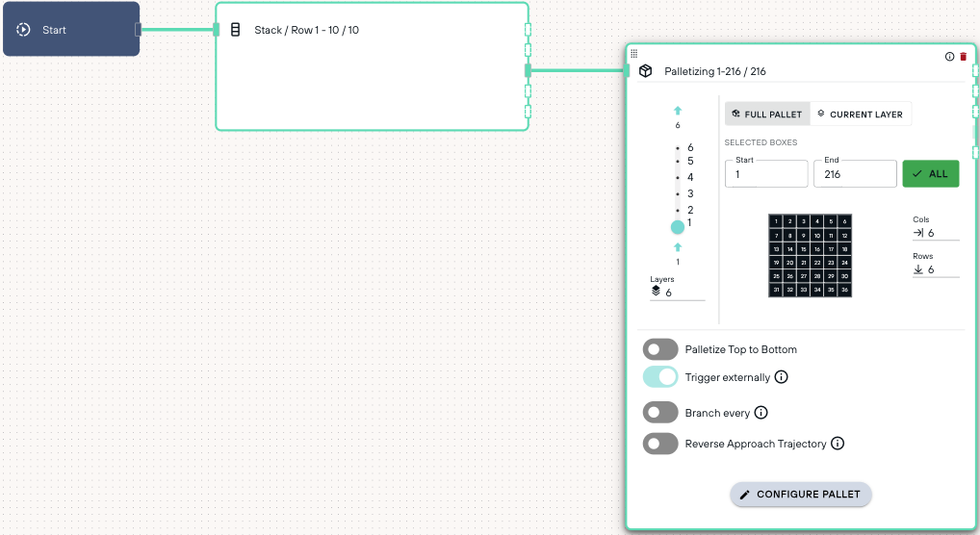This screenshot has height=535, width=980.
Task: Show info for Trigger externally
Action: point(782,377)
